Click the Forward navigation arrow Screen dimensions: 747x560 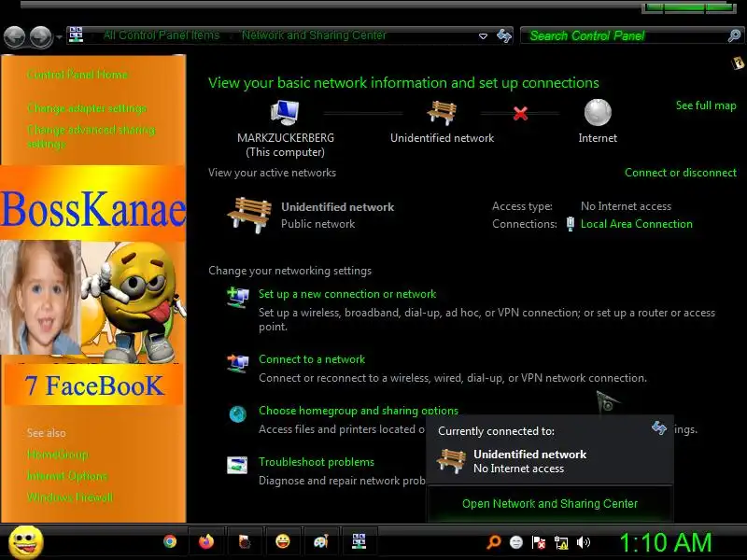[41, 36]
